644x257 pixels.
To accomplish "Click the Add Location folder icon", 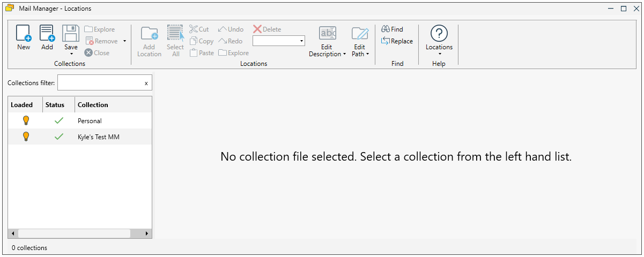I will tap(149, 33).
